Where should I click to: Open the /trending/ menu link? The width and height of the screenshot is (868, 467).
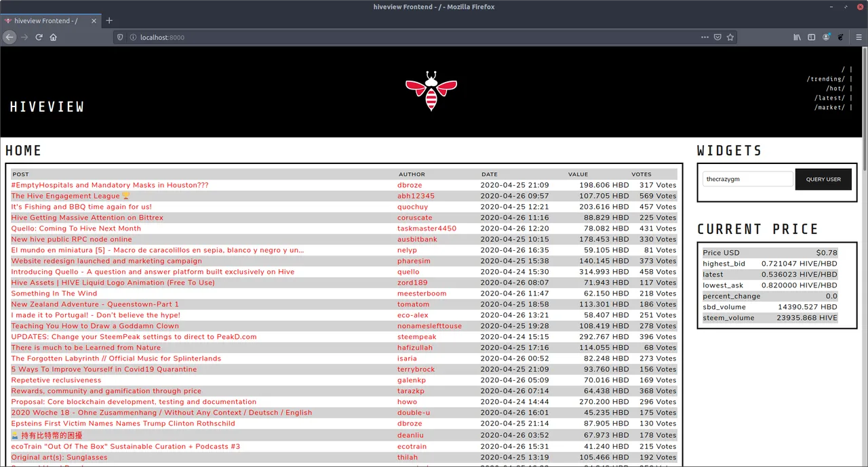coord(826,79)
